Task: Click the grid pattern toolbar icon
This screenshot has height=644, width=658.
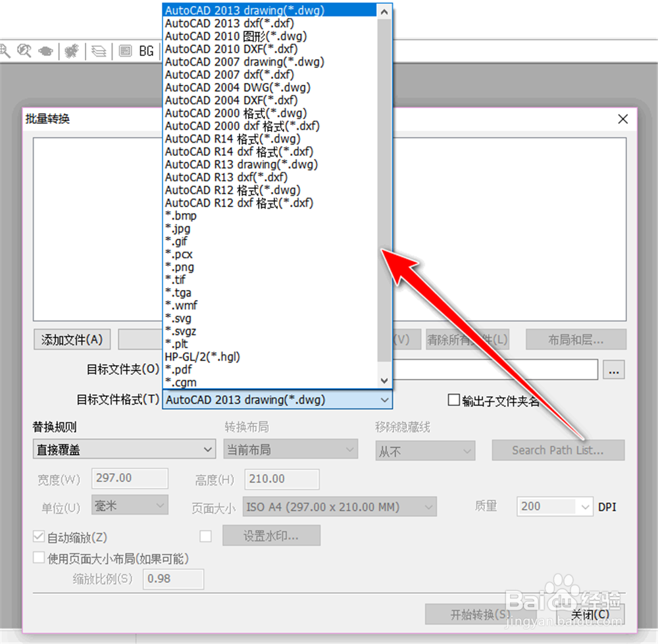Action: click(125, 51)
